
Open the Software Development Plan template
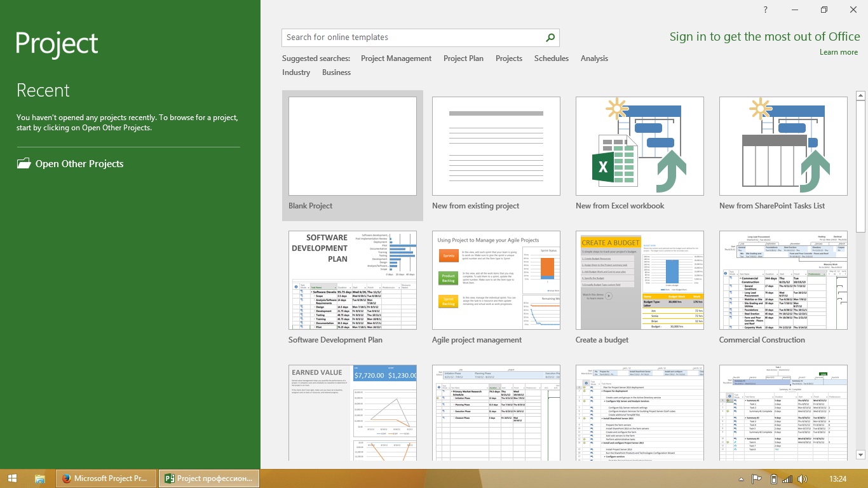tap(352, 280)
